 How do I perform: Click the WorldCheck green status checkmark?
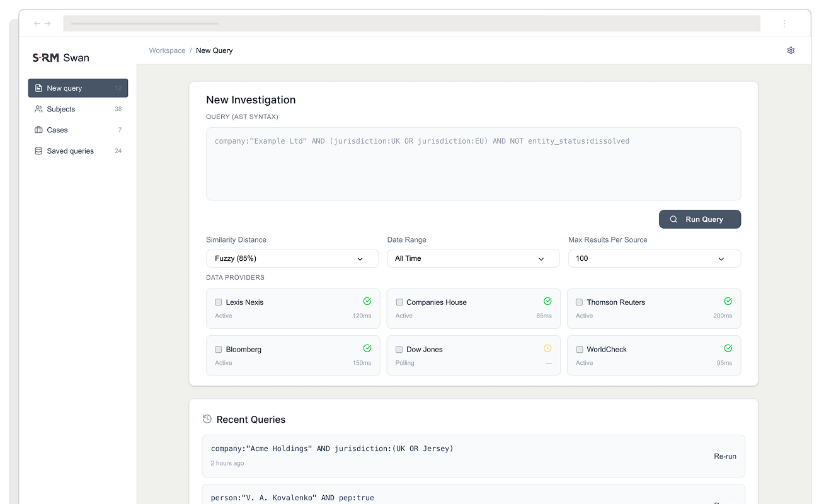point(728,348)
